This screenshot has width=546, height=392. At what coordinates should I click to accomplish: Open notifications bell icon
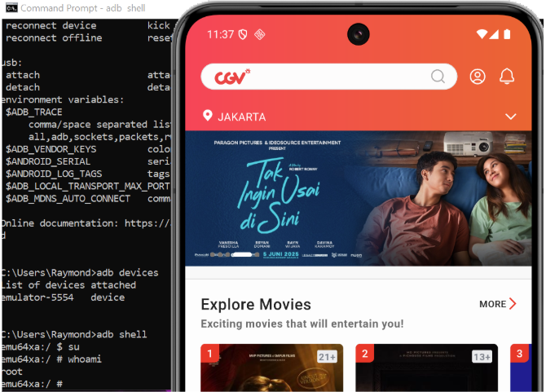[507, 77]
